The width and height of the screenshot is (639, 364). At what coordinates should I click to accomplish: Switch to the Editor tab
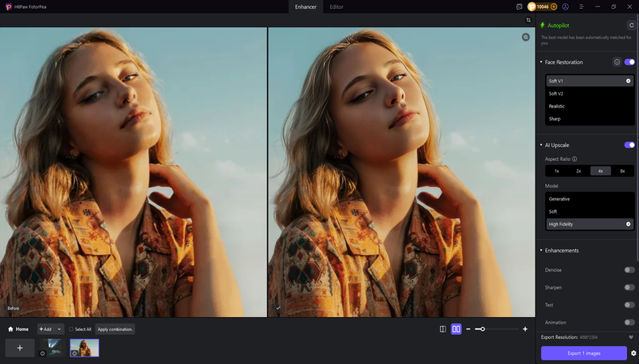[x=336, y=6]
